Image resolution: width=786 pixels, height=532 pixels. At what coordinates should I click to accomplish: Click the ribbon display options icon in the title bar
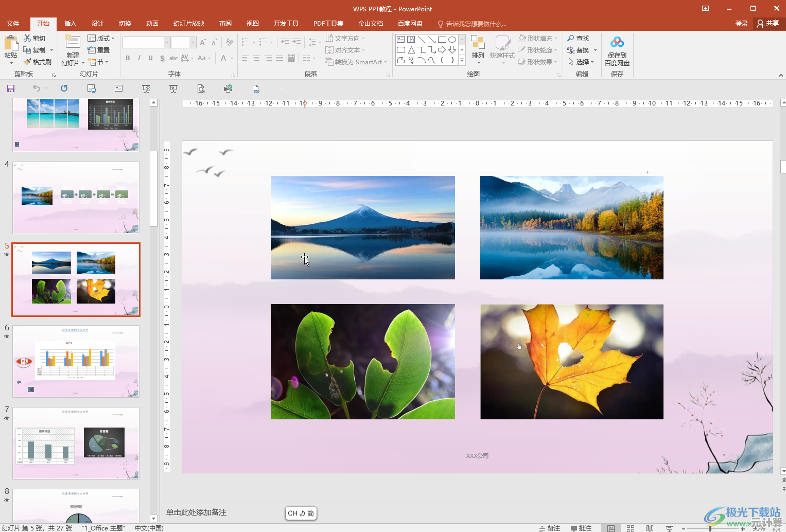(x=705, y=8)
